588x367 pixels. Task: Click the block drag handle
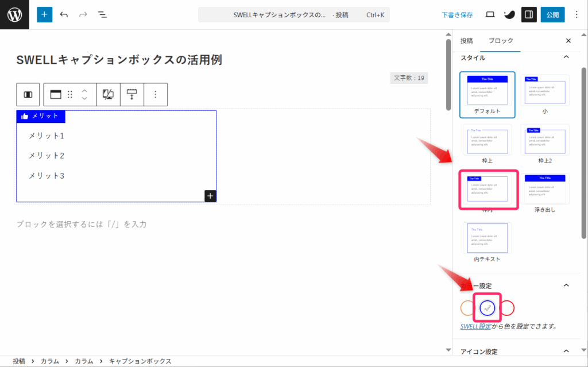pos(69,95)
